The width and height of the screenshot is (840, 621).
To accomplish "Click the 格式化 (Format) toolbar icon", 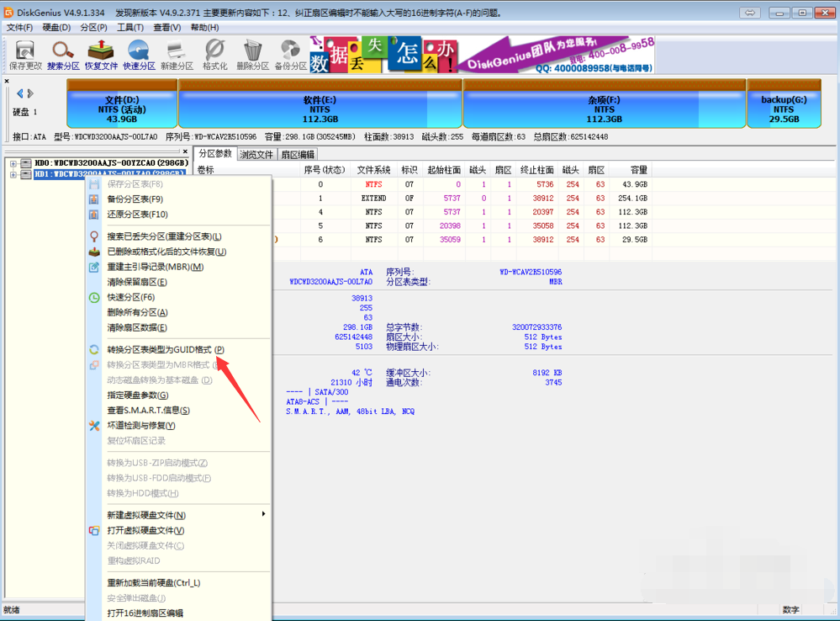I will click(x=214, y=55).
